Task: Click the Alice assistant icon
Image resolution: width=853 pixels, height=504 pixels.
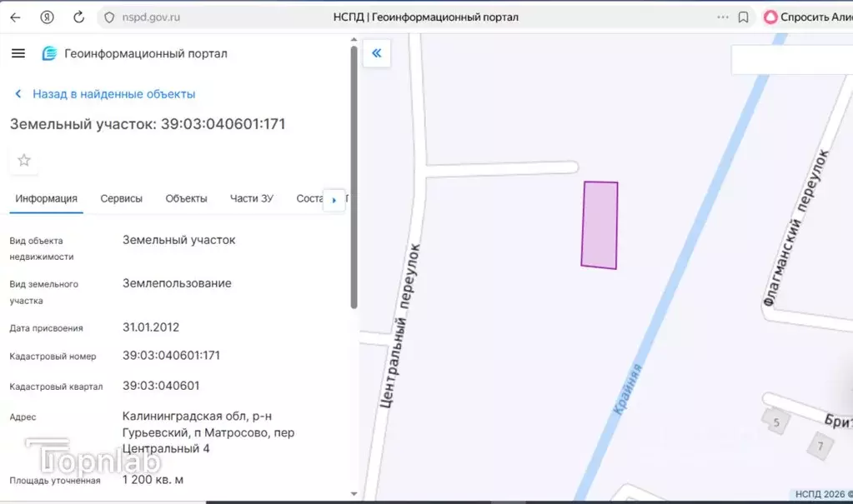Action: [x=770, y=17]
